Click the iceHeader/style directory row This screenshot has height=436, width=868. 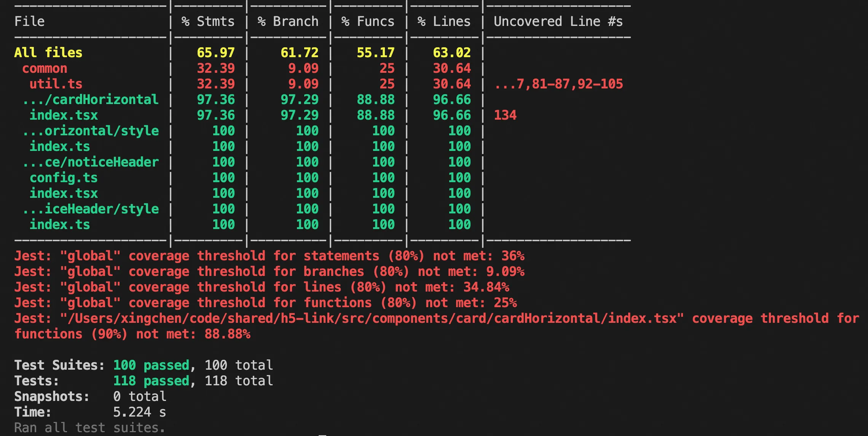click(x=90, y=209)
